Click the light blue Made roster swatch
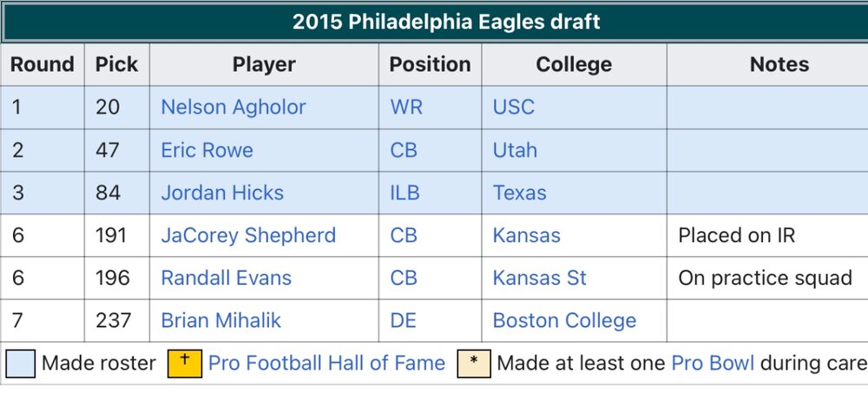 (x=21, y=364)
